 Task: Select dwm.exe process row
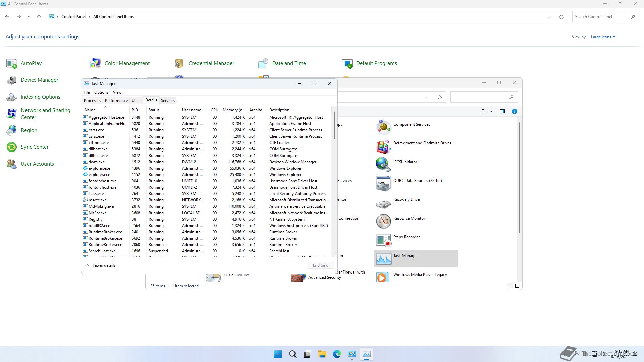point(206,162)
